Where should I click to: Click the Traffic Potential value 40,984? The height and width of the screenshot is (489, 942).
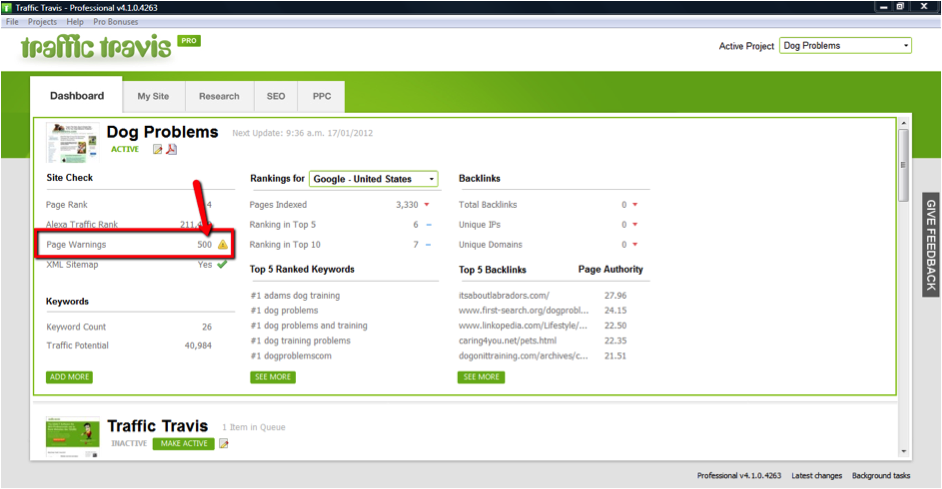(198, 345)
